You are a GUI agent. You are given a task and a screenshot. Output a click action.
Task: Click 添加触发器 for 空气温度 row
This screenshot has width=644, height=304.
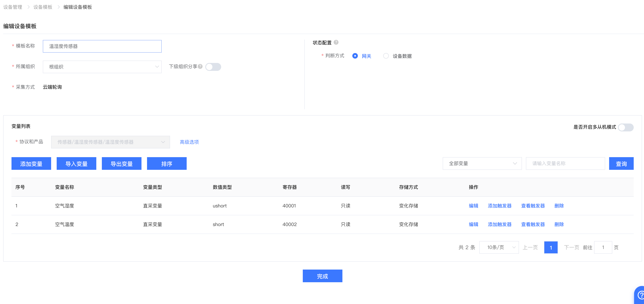500,224
